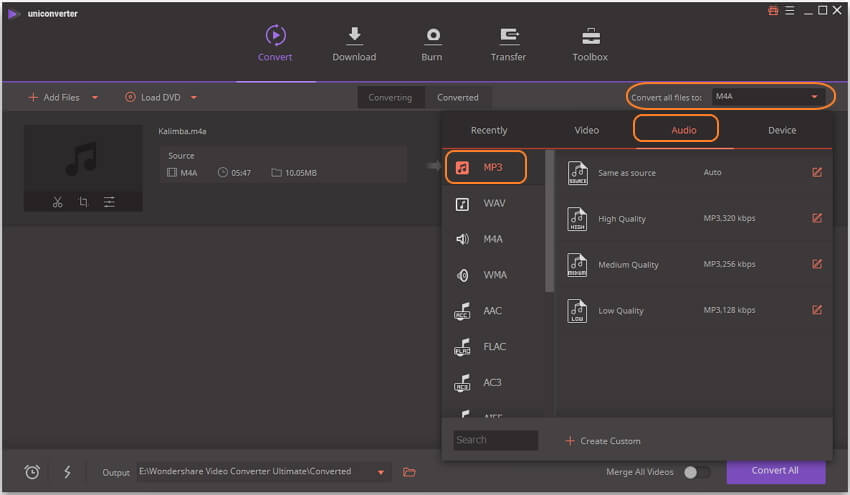Click the uniconverter logo icon

pos(14,14)
